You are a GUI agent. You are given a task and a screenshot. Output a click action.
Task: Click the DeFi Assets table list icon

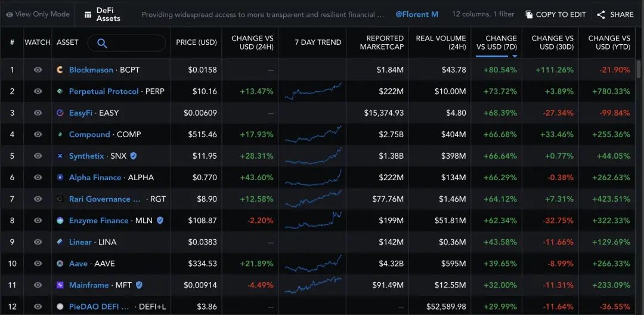[88, 15]
